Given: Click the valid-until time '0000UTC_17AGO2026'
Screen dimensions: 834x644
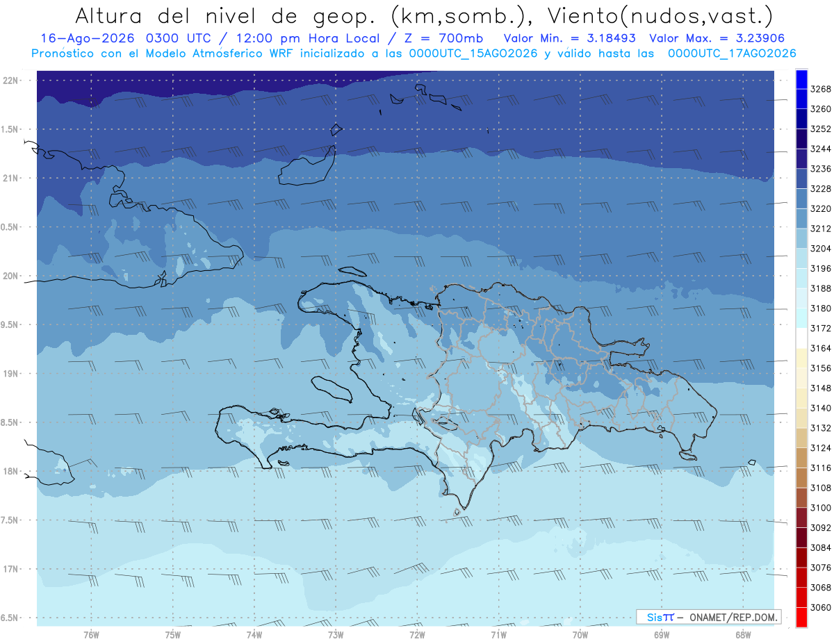Looking at the screenshot, I should [x=732, y=53].
